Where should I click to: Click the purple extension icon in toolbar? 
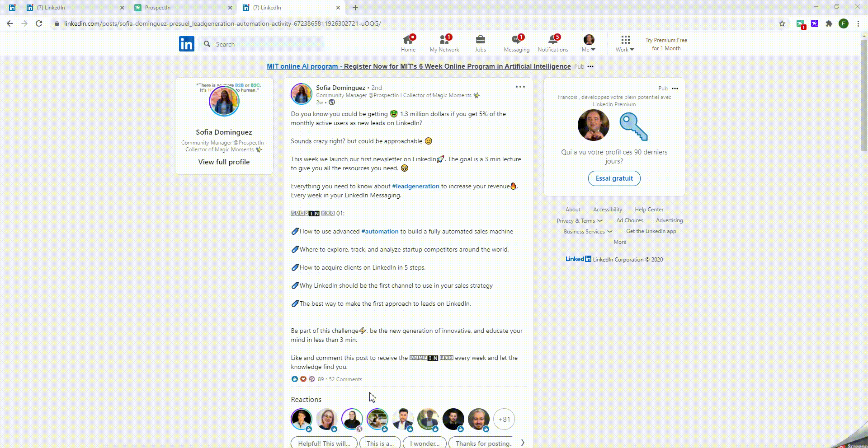[815, 23]
